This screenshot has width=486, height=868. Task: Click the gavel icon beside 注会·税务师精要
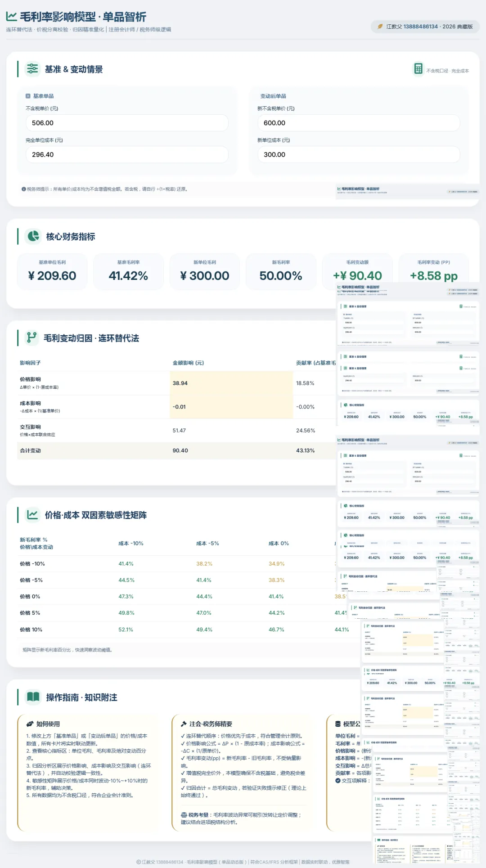(x=184, y=724)
